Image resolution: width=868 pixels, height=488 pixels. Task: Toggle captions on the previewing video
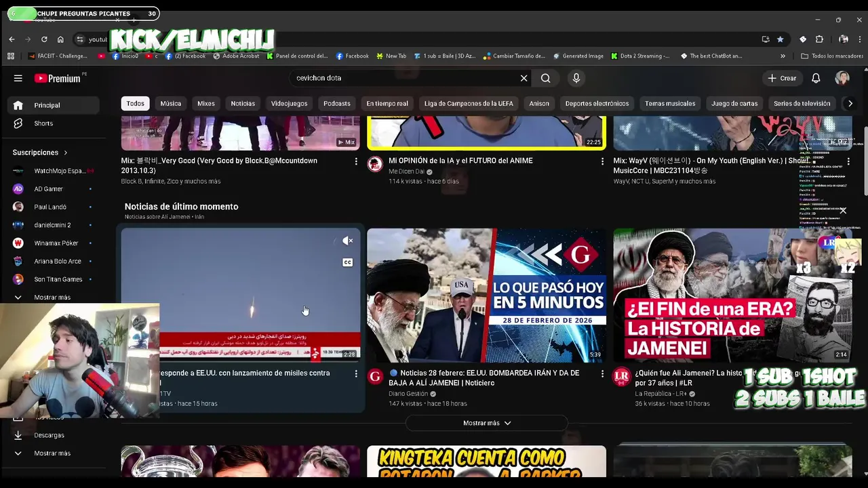pos(347,262)
